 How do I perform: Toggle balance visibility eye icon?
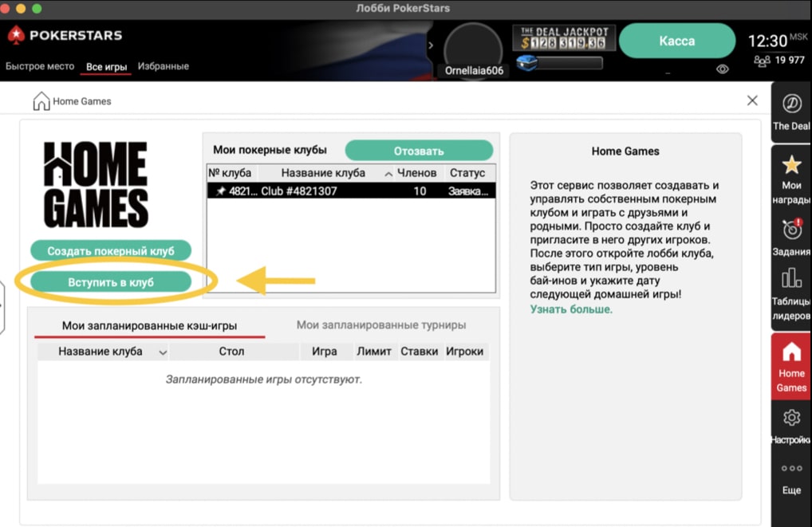click(x=723, y=69)
